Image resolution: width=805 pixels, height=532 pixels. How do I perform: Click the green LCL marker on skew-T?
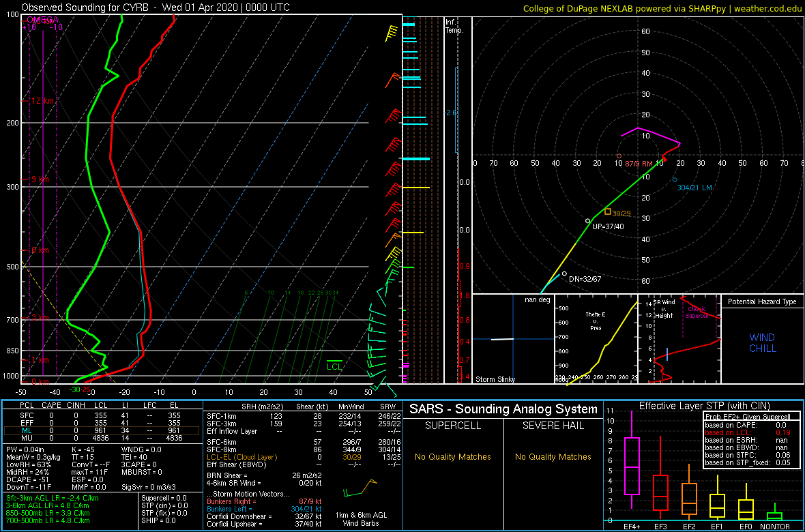click(x=334, y=365)
